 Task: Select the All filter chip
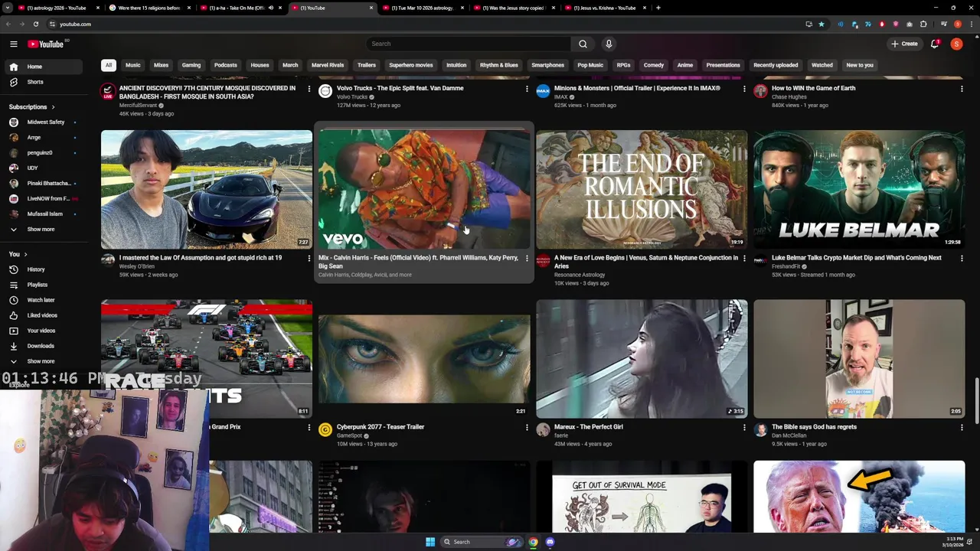click(109, 65)
